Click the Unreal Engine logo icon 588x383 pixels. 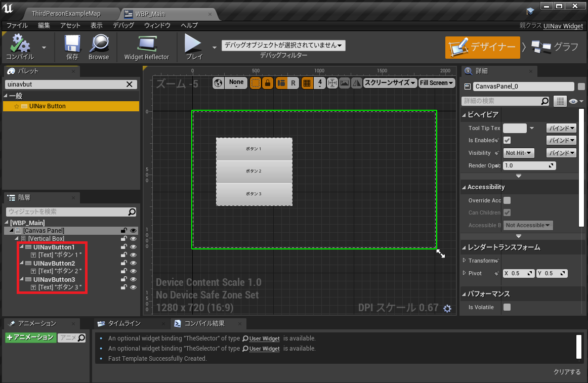click(8, 9)
